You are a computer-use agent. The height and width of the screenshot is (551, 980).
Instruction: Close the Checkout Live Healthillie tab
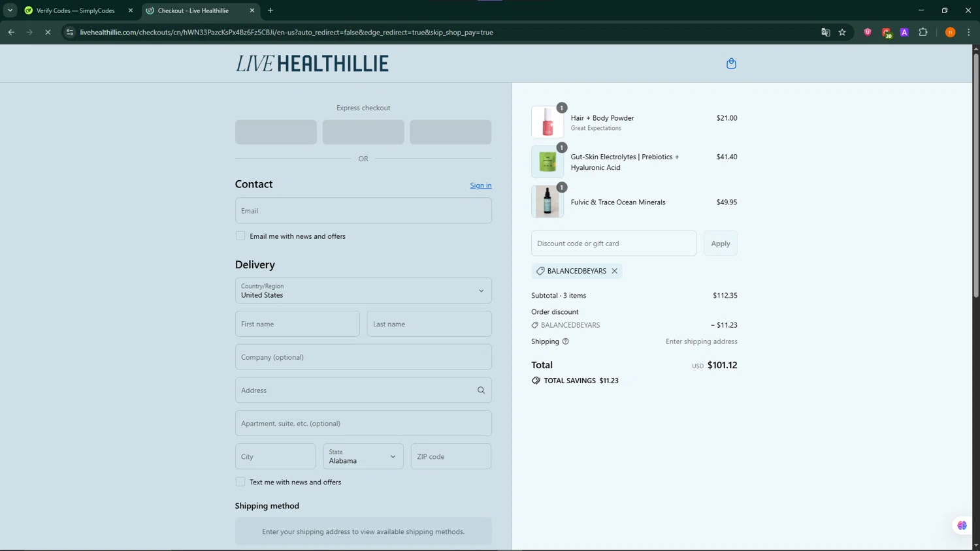click(x=252, y=10)
